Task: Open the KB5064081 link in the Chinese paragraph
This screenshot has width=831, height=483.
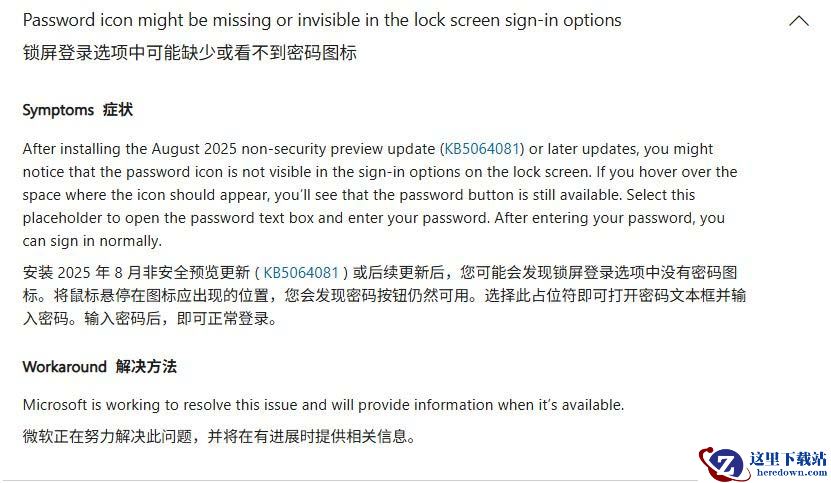Action: point(302,272)
